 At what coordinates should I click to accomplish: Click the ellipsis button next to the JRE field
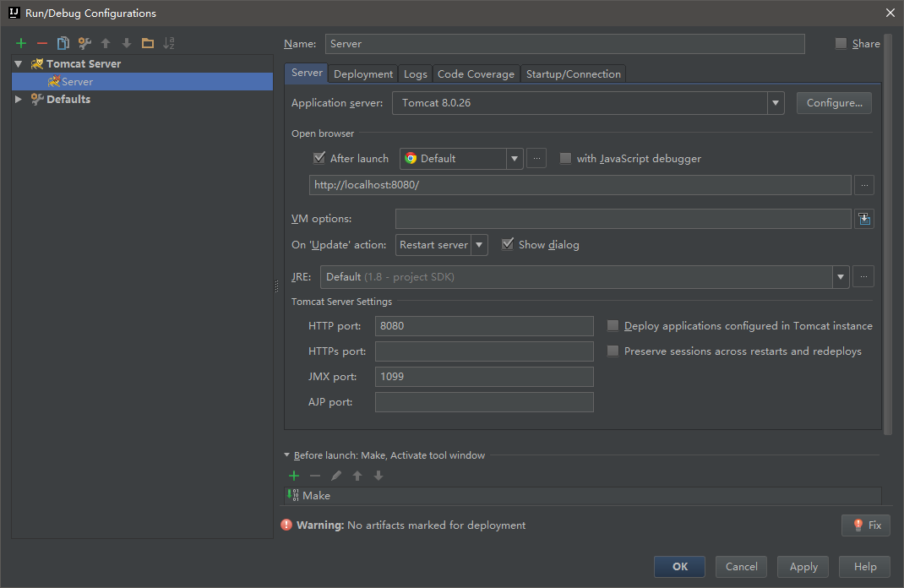[x=863, y=277]
